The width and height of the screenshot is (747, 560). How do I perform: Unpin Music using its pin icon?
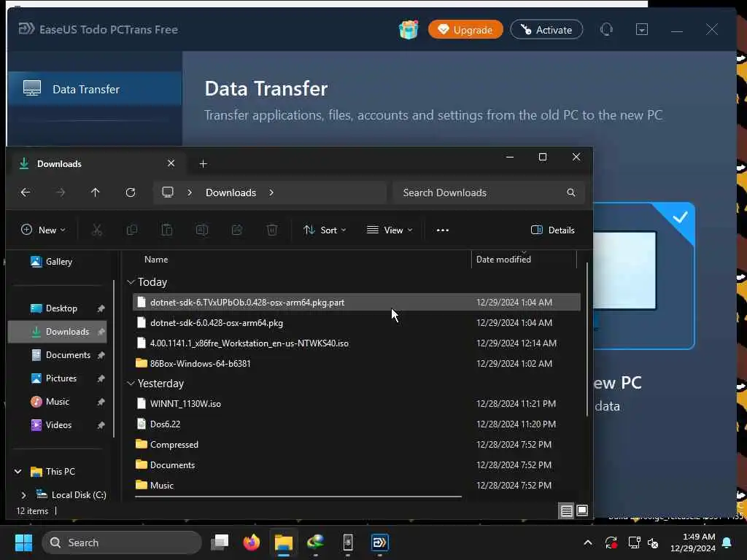click(101, 402)
